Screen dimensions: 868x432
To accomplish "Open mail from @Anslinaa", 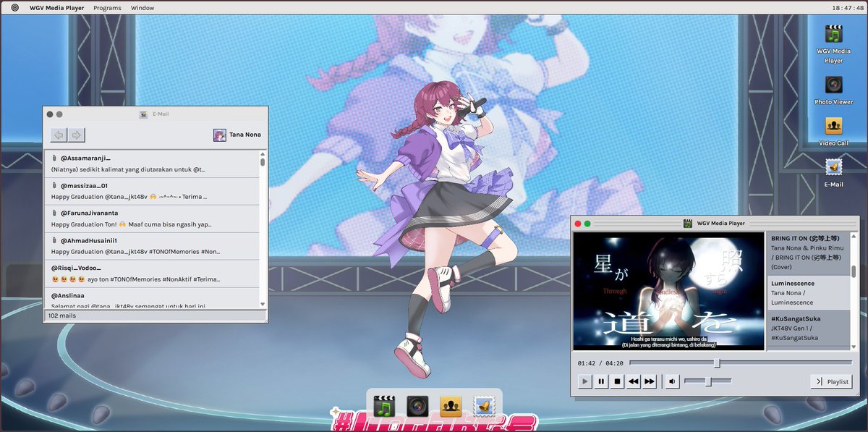I will 152,297.
